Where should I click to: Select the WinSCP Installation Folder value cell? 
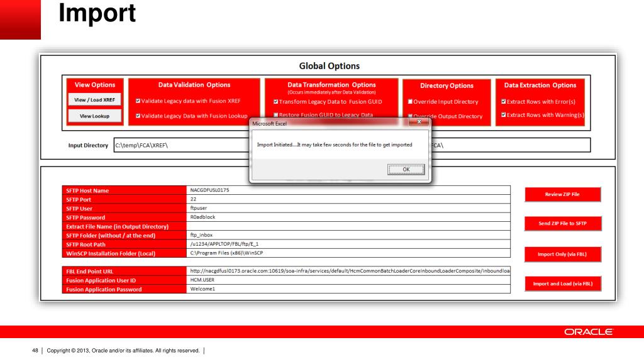[348, 253]
